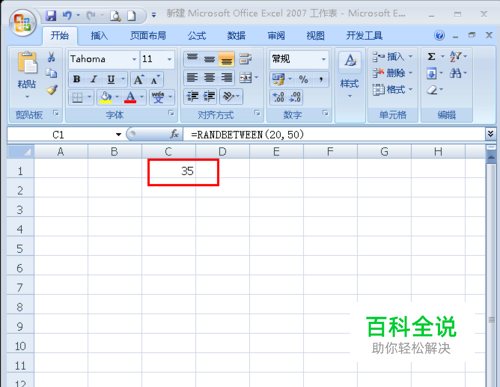
Task: Open the font color dropdown arrow
Action: pos(142,97)
